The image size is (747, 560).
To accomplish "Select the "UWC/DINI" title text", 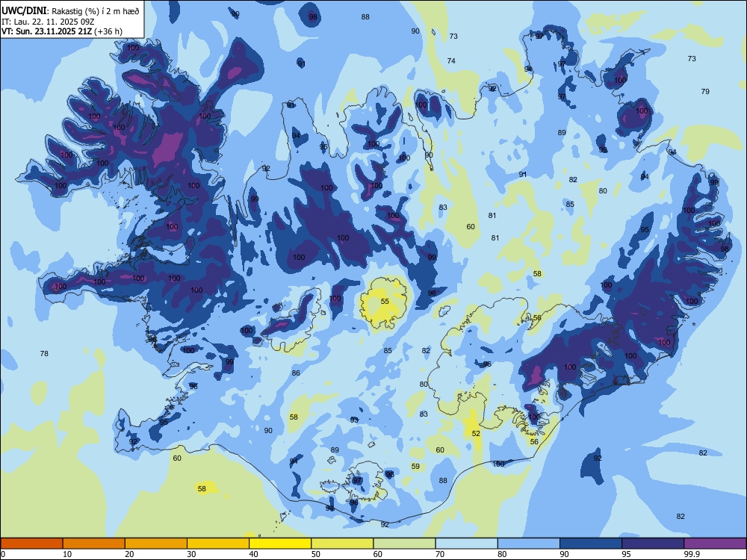I will pyautogui.click(x=24, y=10).
